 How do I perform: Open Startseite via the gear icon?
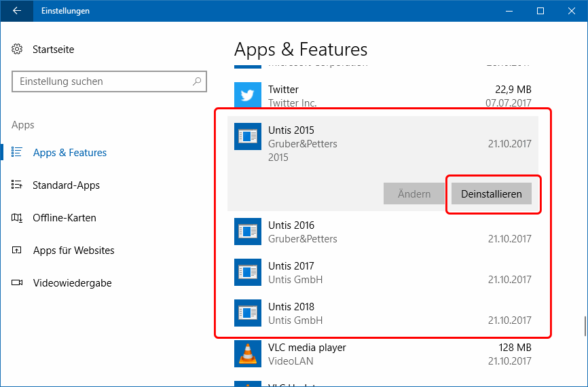click(18, 50)
